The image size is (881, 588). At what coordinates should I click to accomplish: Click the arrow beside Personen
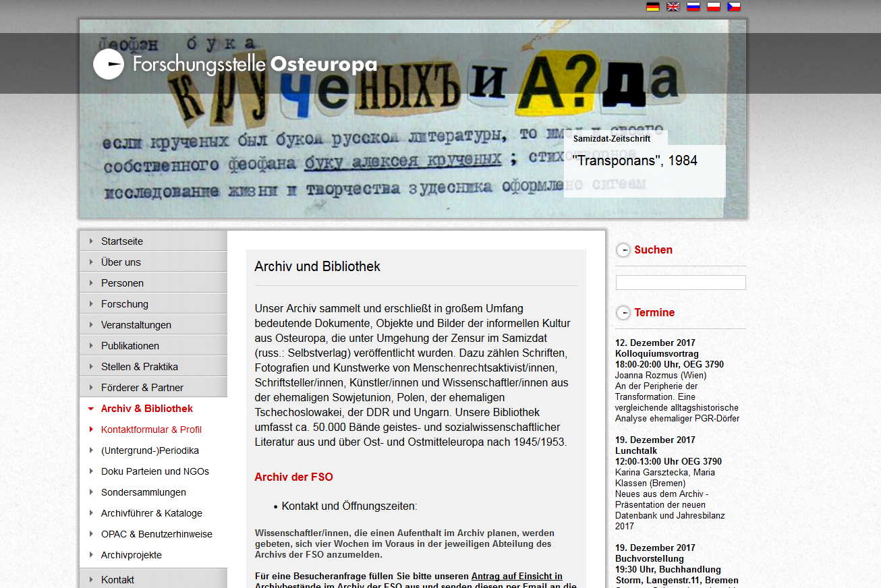coord(91,283)
